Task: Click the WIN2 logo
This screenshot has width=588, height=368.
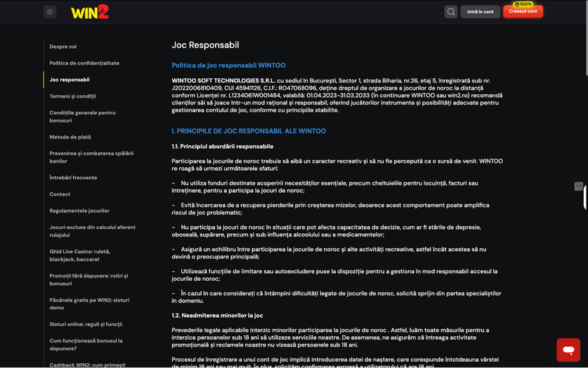Action: 89,12
